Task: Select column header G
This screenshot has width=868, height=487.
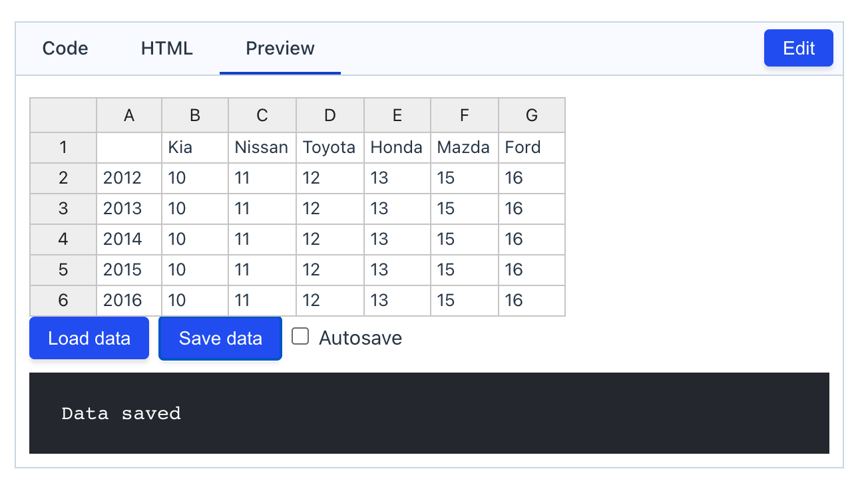Action: 531,115
